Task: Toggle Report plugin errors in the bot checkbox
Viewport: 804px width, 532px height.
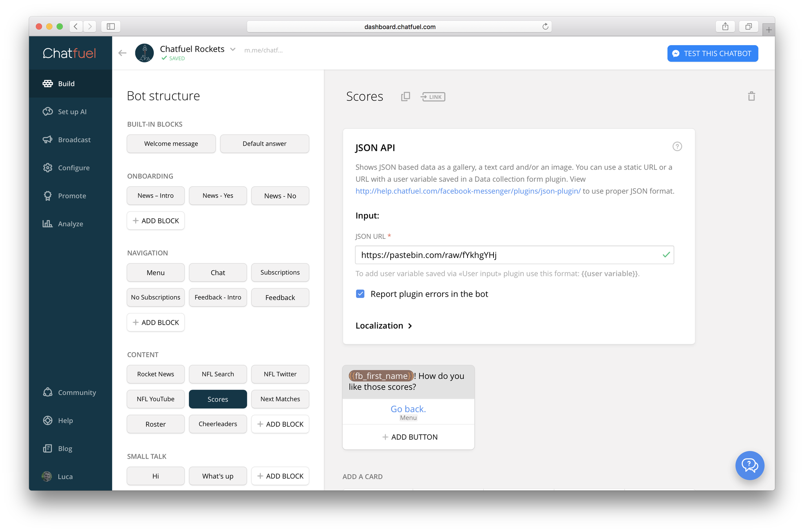Action: tap(360, 294)
